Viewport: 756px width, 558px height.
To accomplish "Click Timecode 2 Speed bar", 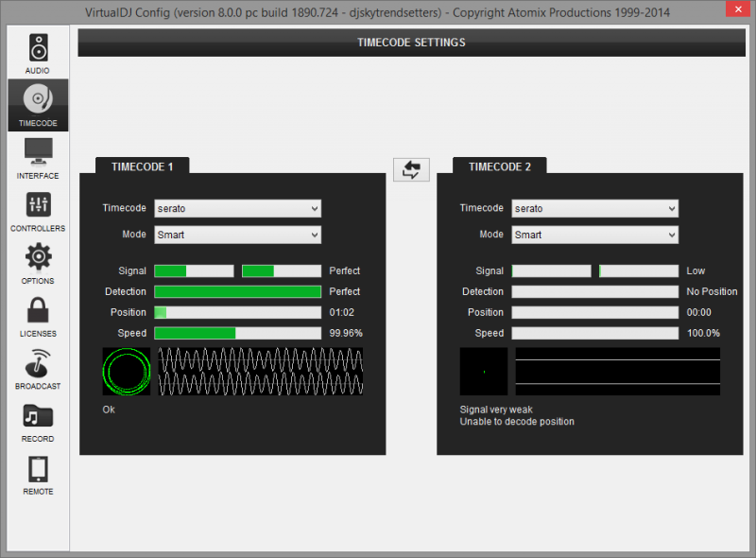I will click(x=595, y=333).
